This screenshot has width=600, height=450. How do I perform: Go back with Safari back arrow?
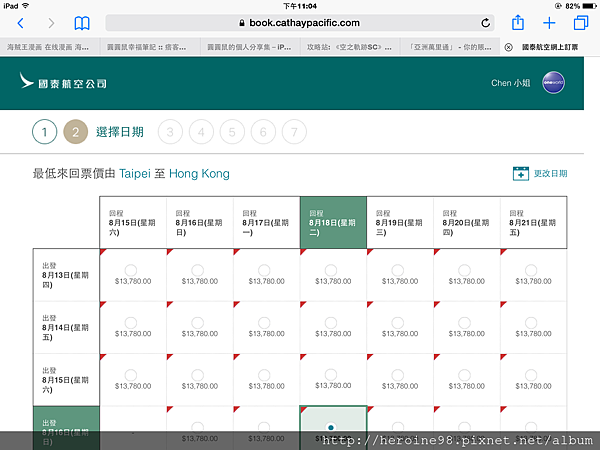click(x=21, y=23)
